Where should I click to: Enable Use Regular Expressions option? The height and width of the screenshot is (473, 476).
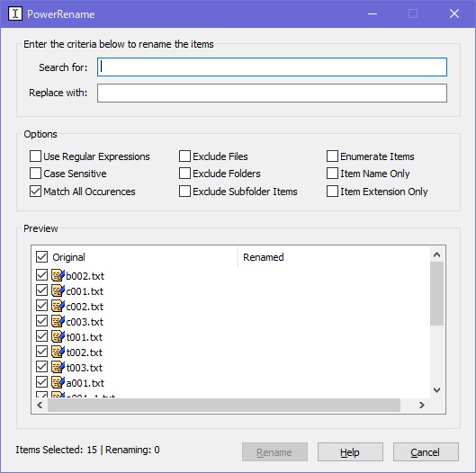click(x=35, y=156)
